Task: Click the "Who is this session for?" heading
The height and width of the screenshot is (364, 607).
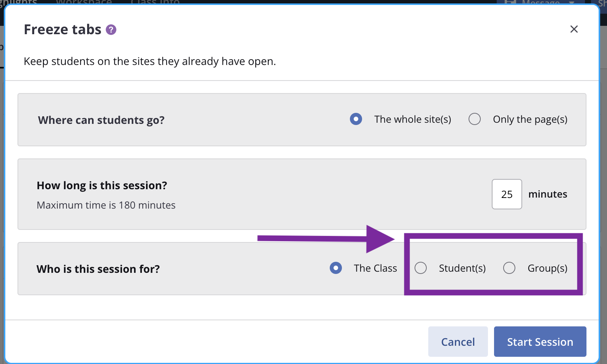Action: (x=99, y=269)
